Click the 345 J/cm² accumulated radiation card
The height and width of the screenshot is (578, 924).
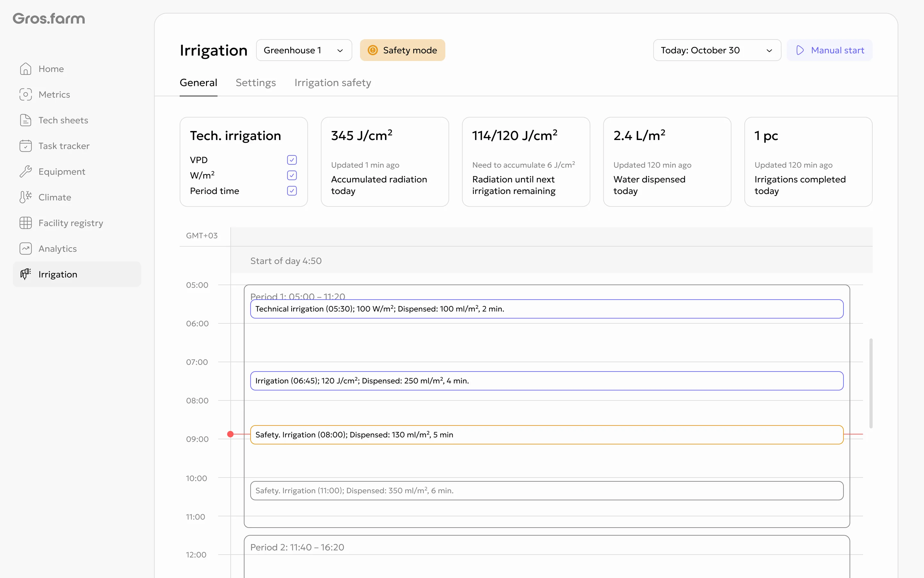tap(385, 162)
